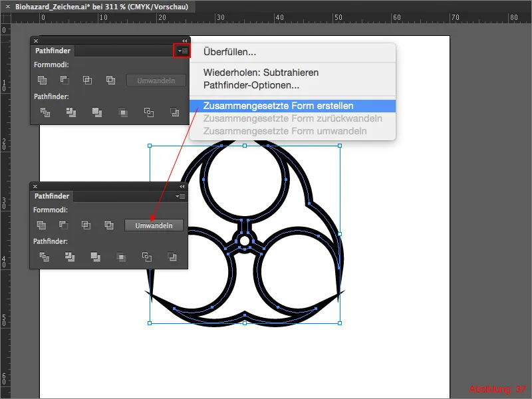Viewport: 532px width, 399px height.
Task: Select upper Pathfinder panel tab
Action: [53, 51]
